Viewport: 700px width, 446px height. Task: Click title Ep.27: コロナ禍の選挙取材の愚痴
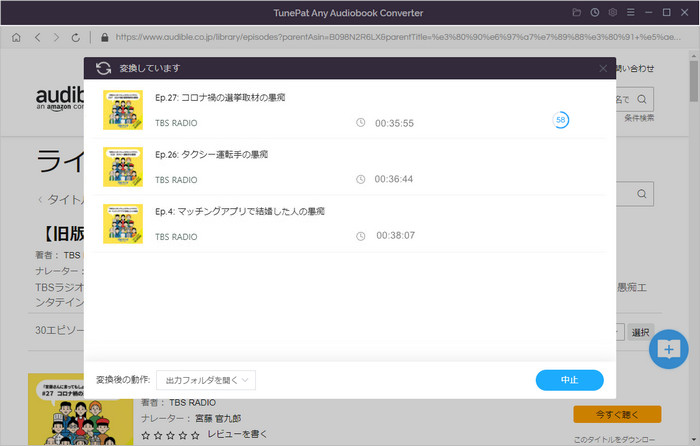(220, 97)
